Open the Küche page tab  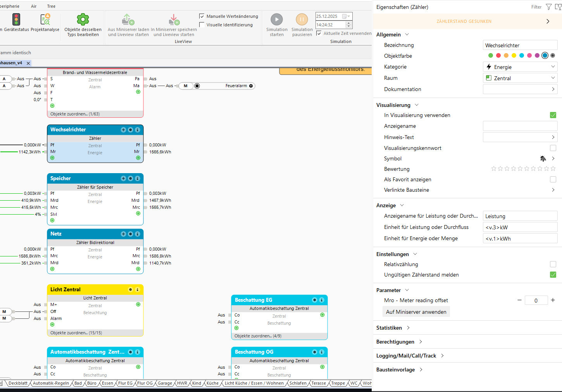pyautogui.click(x=212, y=383)
